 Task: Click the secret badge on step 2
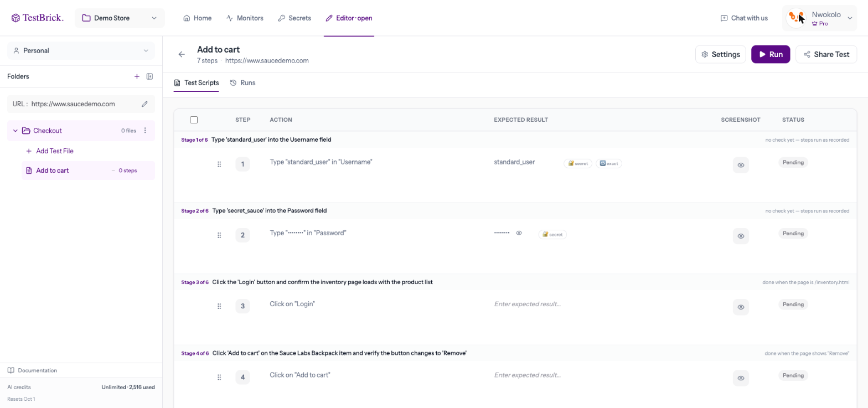pos(552,234)
